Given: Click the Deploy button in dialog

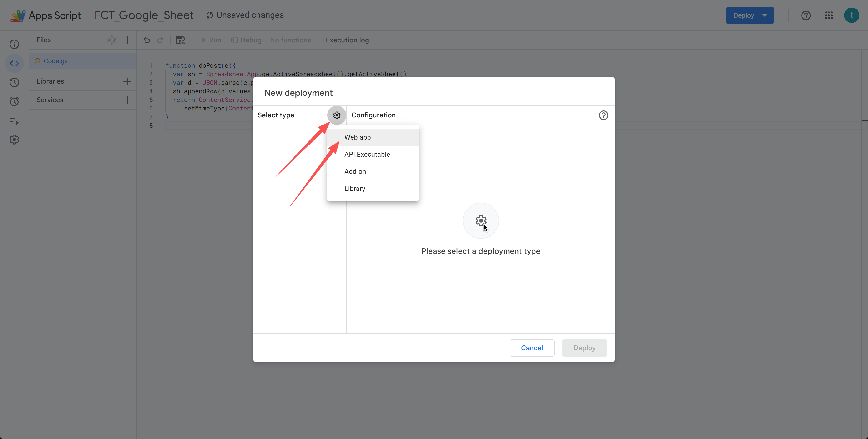Looking at the screenshot, I should pos(584,348).
